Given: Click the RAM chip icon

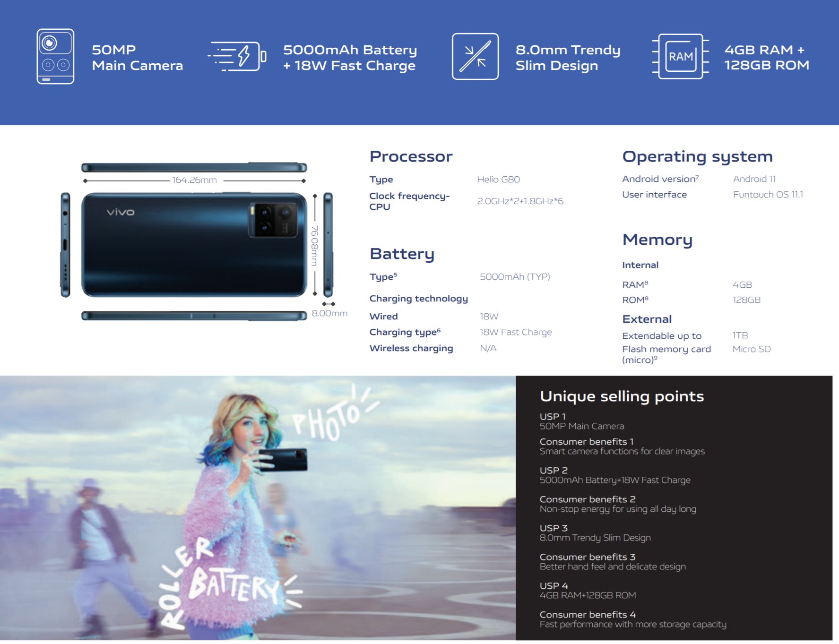Looking at the screenshot, I should (680, 56).
